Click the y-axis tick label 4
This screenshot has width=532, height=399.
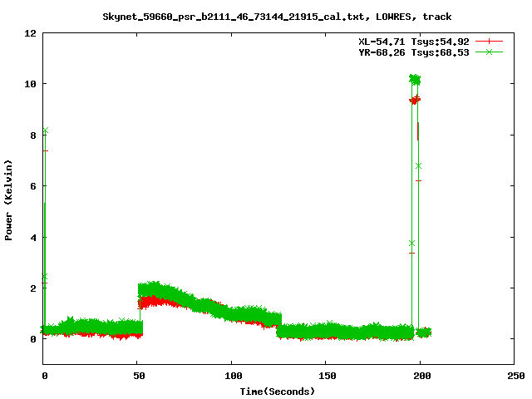coord(33,238)
